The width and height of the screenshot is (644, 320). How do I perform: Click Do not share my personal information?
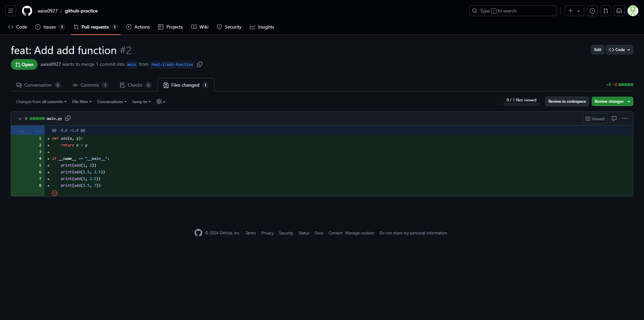pyautogui.click(x=413, y=233)
